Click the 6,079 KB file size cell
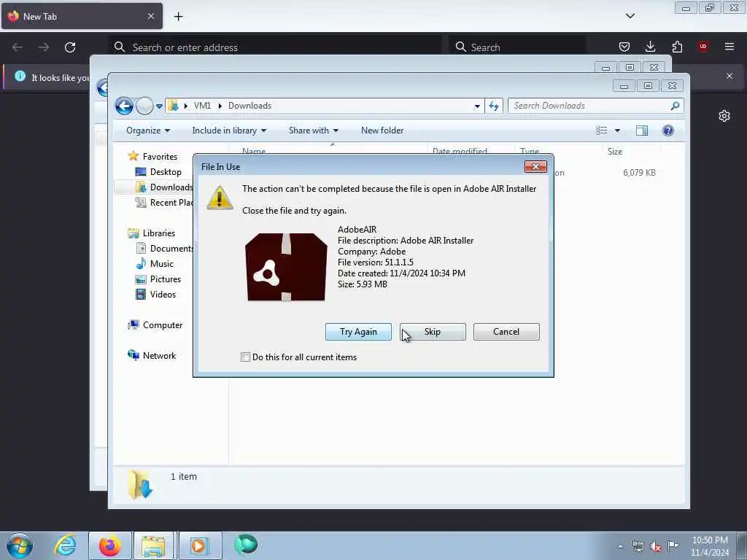Screen dimensions: 747x560 click(x=639, y=173)
